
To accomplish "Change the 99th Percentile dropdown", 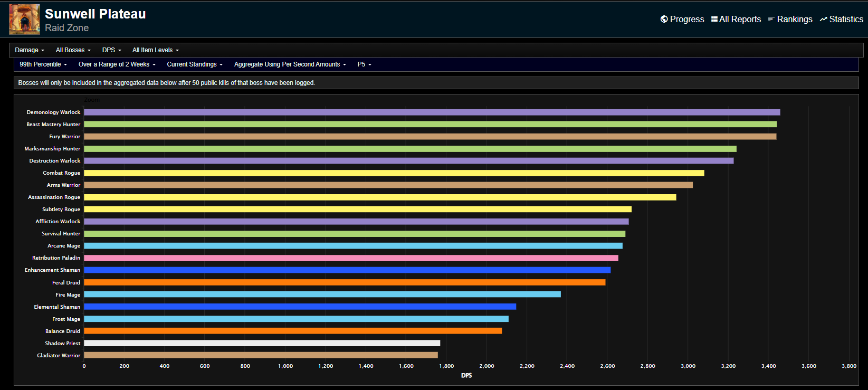I will click(x=43, y=64).
